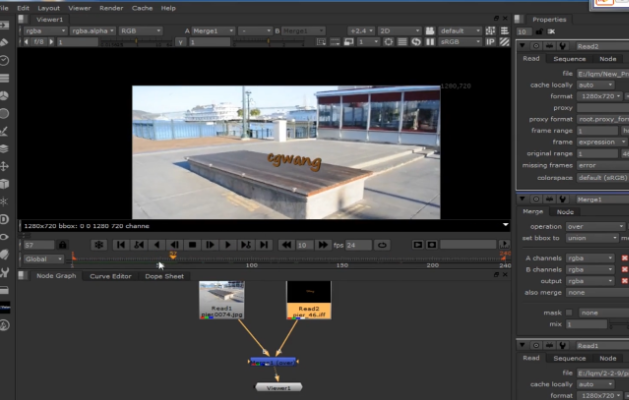Click the timeline current frame marker
Image resolution: width=629 pixels, height=400 pixels.
(172, 256)
